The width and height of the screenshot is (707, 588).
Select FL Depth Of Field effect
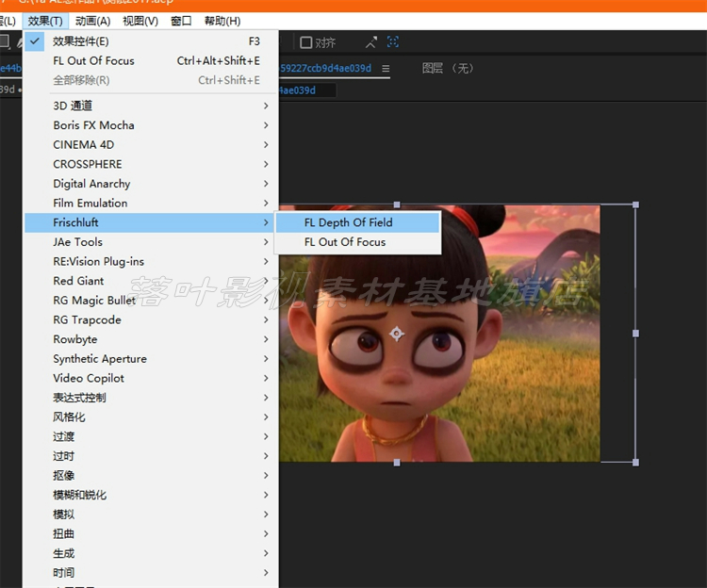pos(357,222)
